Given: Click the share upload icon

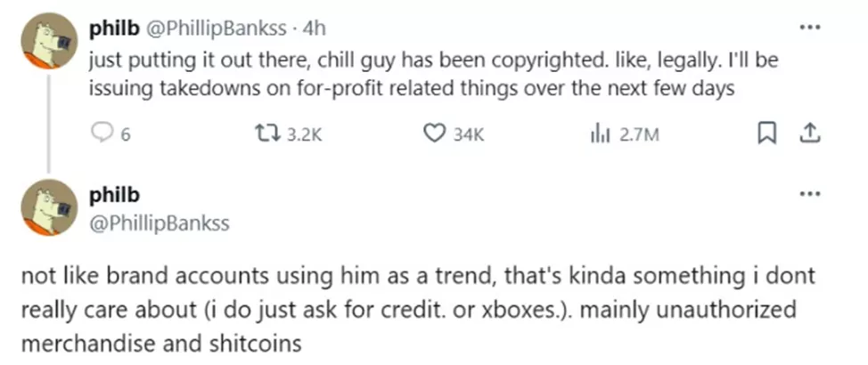Looking at the screenshot, I should [808, 134].
